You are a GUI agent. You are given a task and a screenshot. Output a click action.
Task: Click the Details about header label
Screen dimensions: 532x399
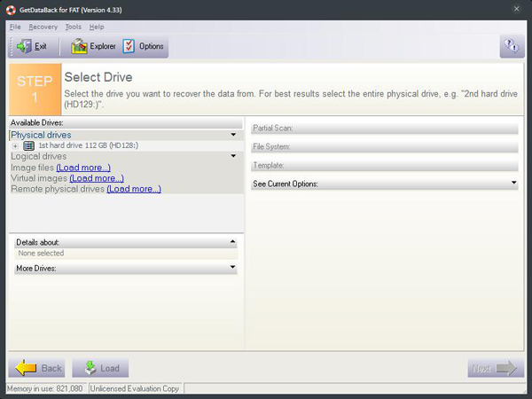point(37,242)
